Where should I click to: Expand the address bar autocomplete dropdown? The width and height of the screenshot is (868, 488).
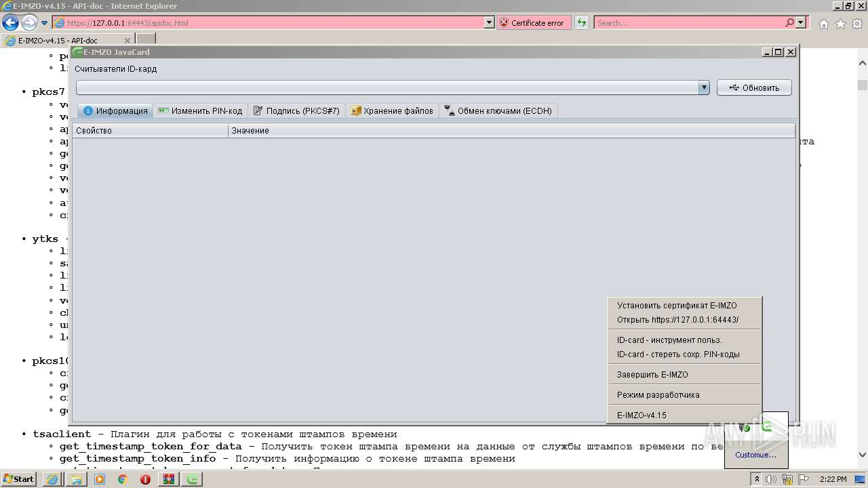[x=490, y=23]
